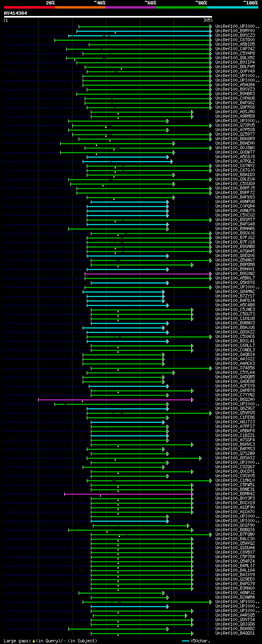Select the UniRef100_C1BZZ1 label
The height and width of the screenshot is (644, 262).
coord(235,435)
